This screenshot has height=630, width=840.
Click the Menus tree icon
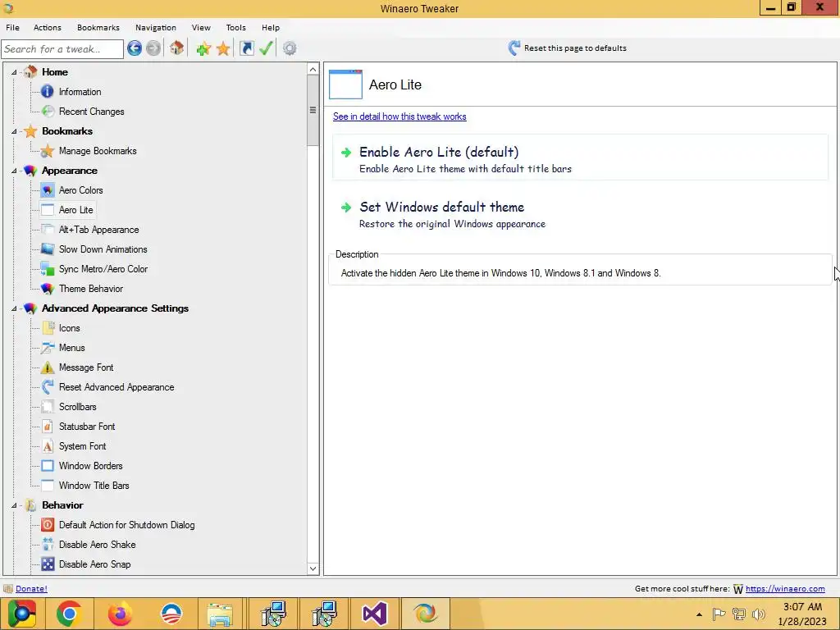[x=47, y=348]
